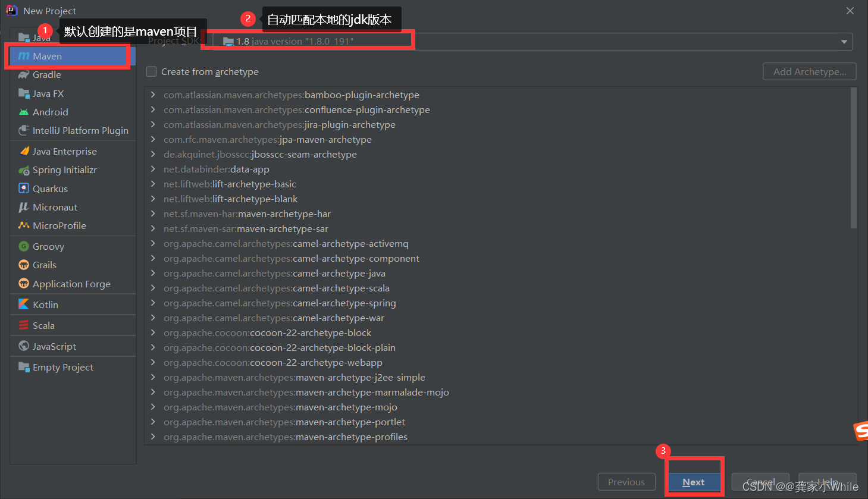868x499 pixels.
Task: Click the Groovy green icon
Action: point(24,246)
